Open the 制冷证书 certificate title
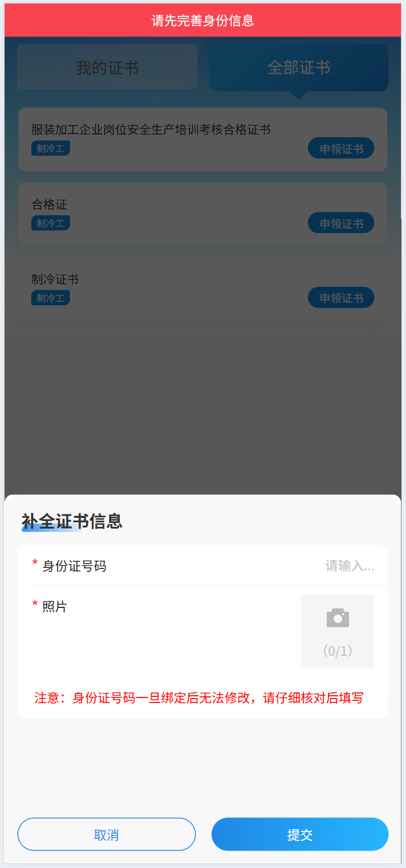The image size is (406, 868). pos(55,279)
